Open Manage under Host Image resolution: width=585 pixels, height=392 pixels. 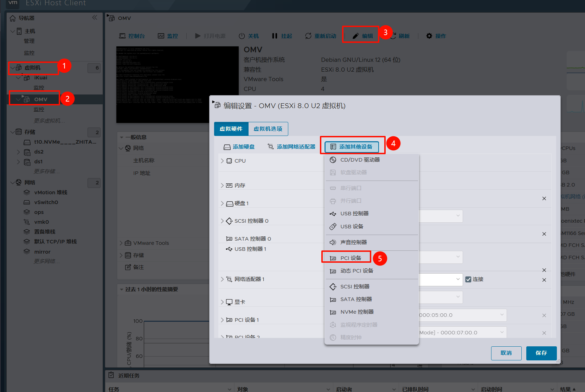point(29,41)
